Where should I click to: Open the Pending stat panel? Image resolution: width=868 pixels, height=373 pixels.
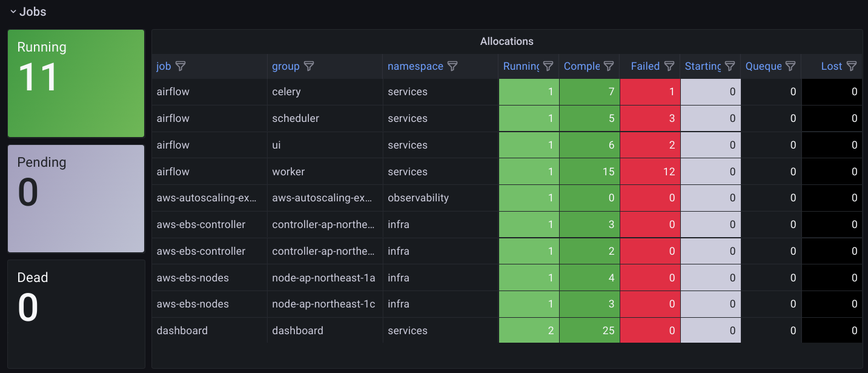[x=76, y=198]
